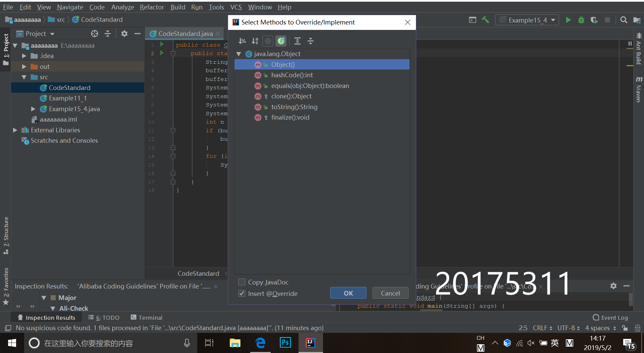644x353 pixels.
Task: Expand the out folder
Action: pos(24,67)
